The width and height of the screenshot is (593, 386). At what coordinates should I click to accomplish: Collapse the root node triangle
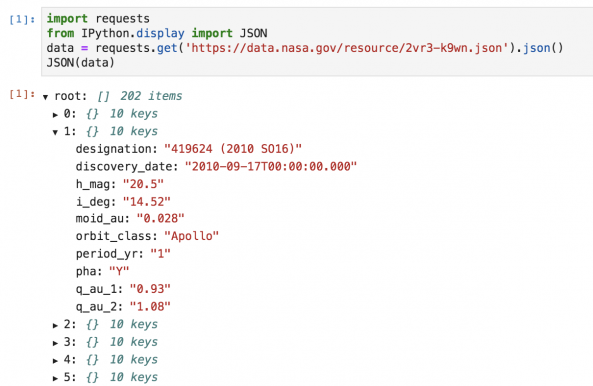[45, 97]
